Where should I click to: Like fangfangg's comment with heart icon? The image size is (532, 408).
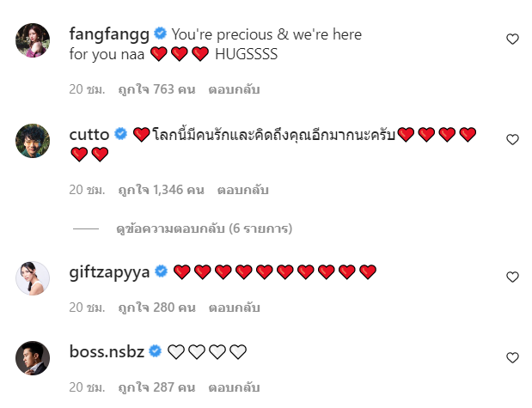click(512, 39)
